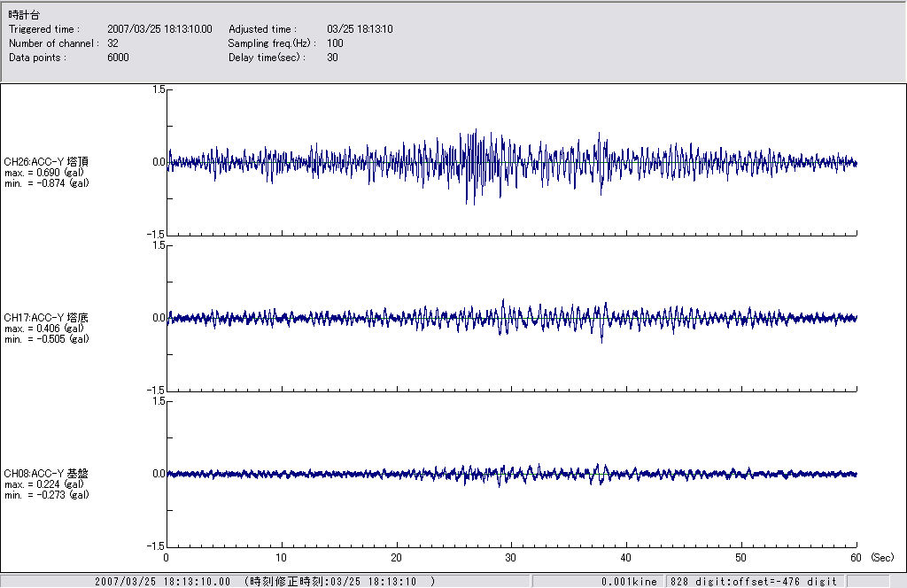The height and width of the screenshot is (588, 907).
Task: Click CH26 max. = 0.690 (gal) readout
Action: click(44, 173)
